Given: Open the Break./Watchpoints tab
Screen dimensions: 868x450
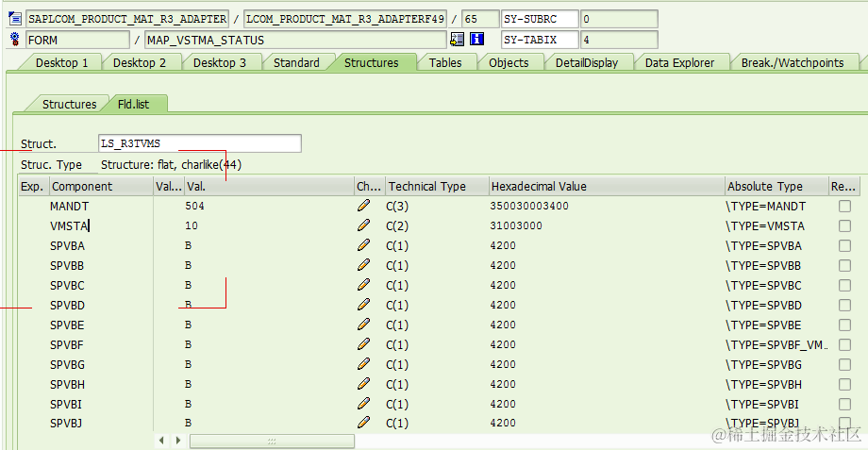Looking at the screenshot, I should click(x=793, y=62).
